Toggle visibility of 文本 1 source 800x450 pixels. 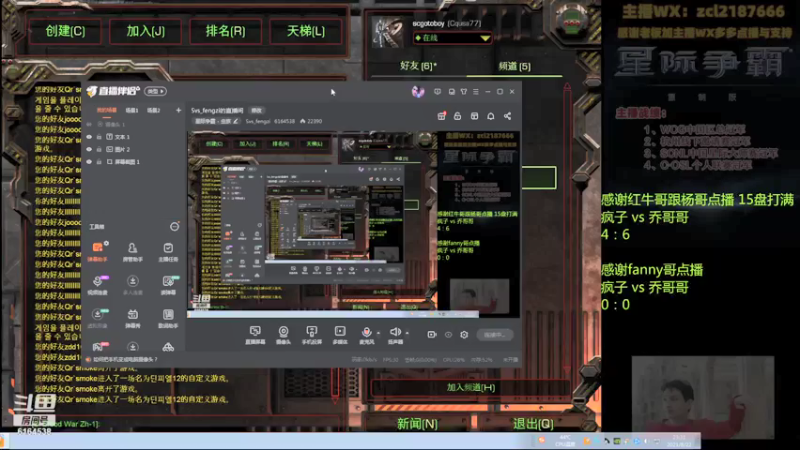89,137
